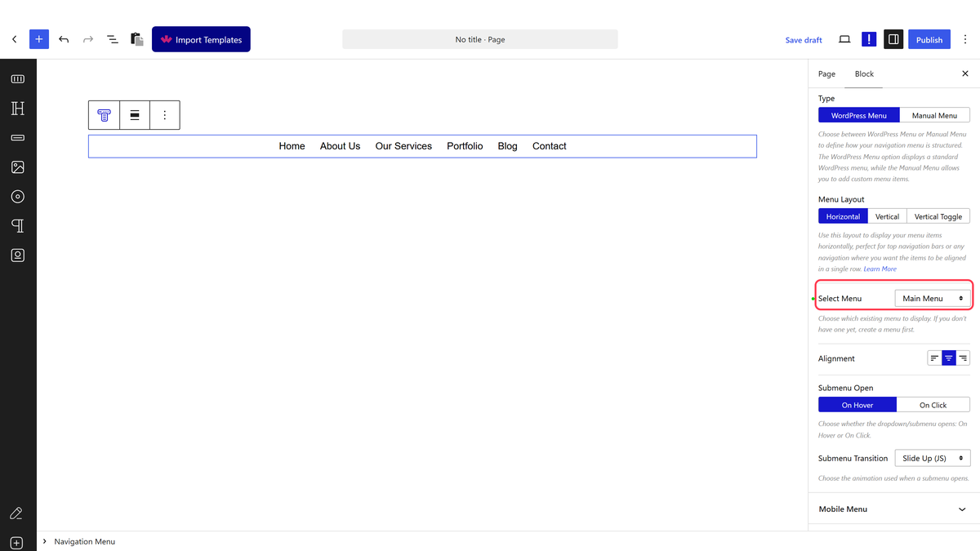Open block toolbar three-dot options
Viewport: 980px width, 551px height.
coord(165,115)
